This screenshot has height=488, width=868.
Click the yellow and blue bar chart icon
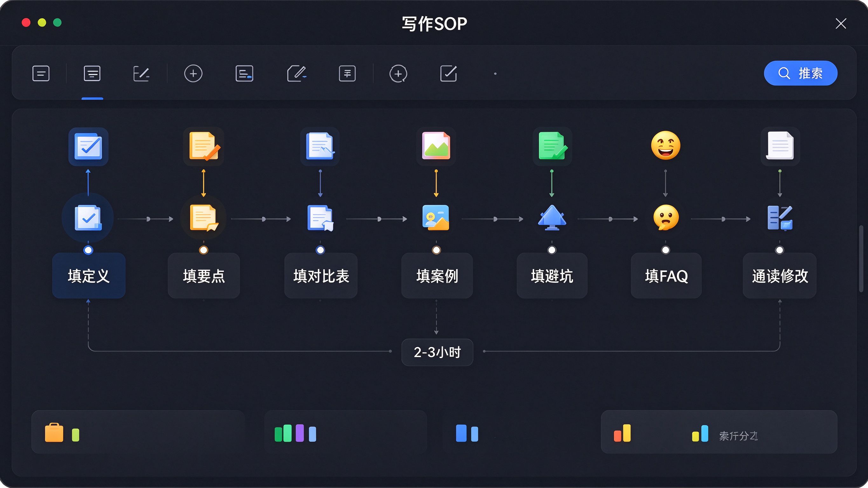(700, 433)
